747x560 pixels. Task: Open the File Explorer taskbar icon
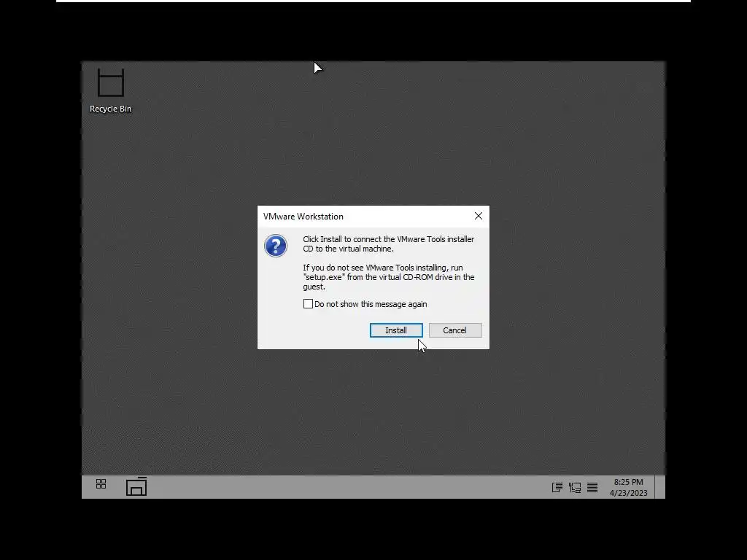point(136,486)
